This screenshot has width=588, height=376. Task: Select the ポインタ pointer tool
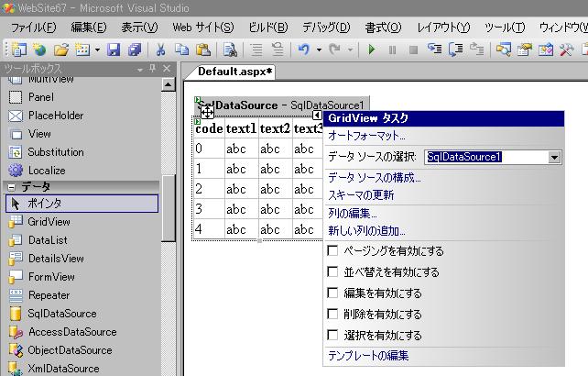82,204
